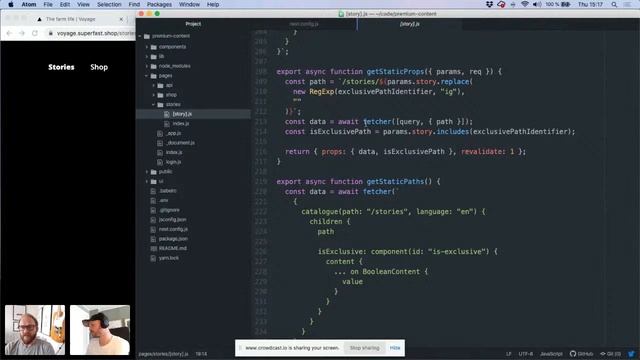Open the [story].js file in tree
The image size is (640, 360).
click(x=182, y=114)
